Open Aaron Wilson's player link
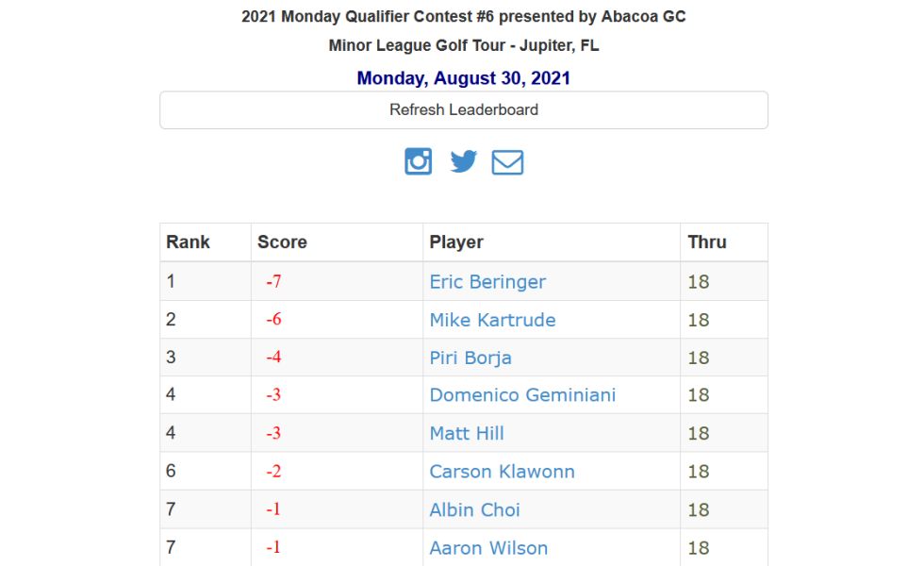 click(488, 548)
